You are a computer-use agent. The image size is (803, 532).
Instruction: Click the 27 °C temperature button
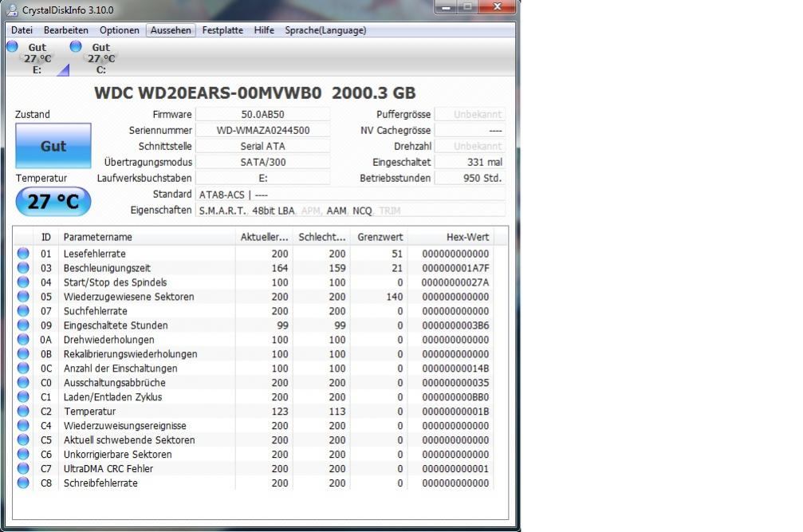click(x=53, y=201)
